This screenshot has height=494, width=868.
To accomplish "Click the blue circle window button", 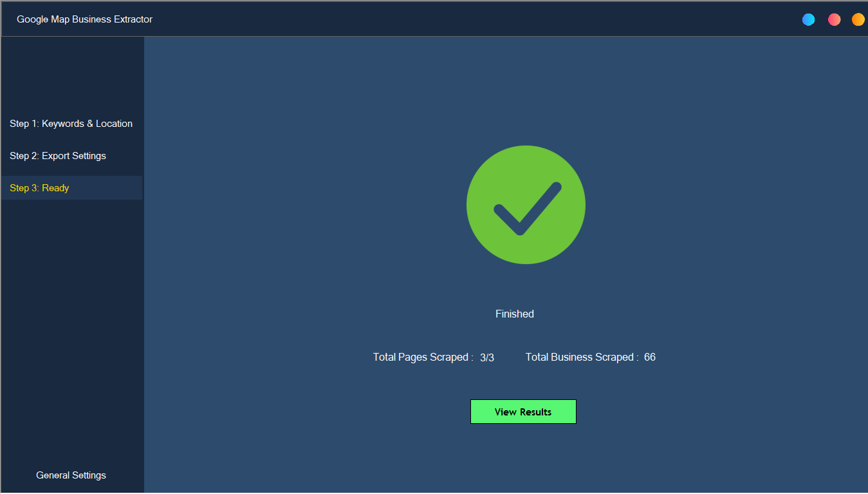I will coord(808,20).
